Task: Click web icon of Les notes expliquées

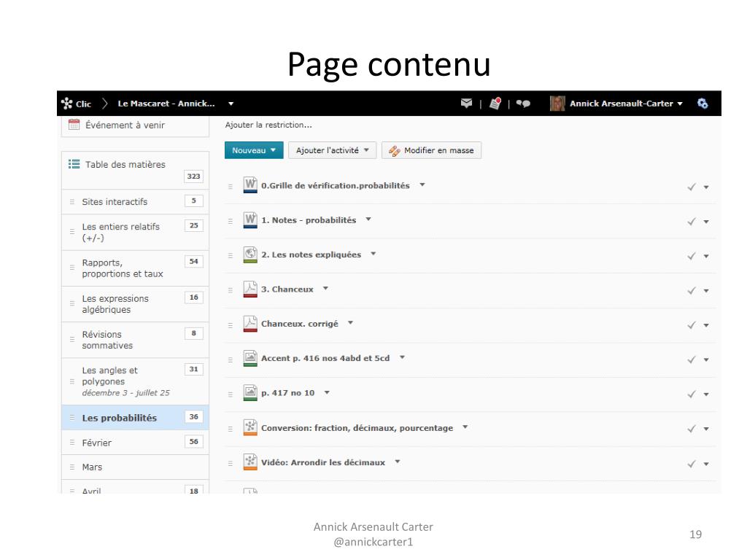Action: (250, 254)
